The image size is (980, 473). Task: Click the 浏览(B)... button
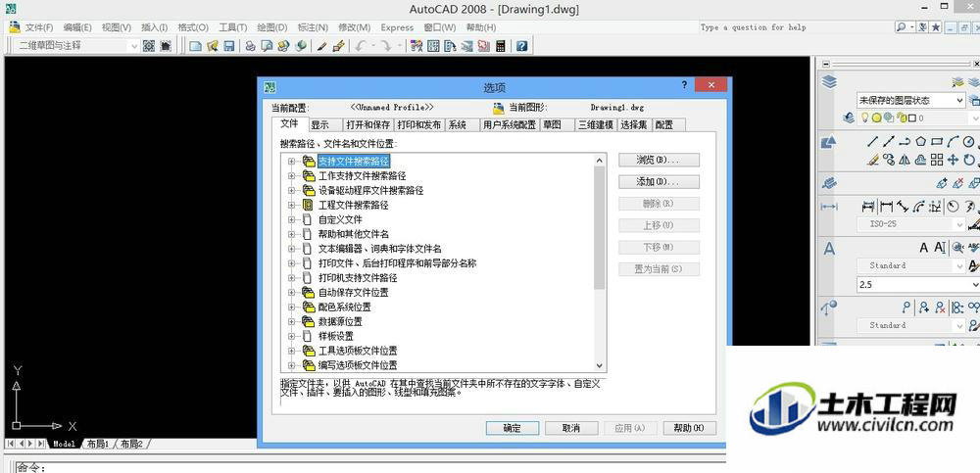pyautogui.click(x=659, y=160)
